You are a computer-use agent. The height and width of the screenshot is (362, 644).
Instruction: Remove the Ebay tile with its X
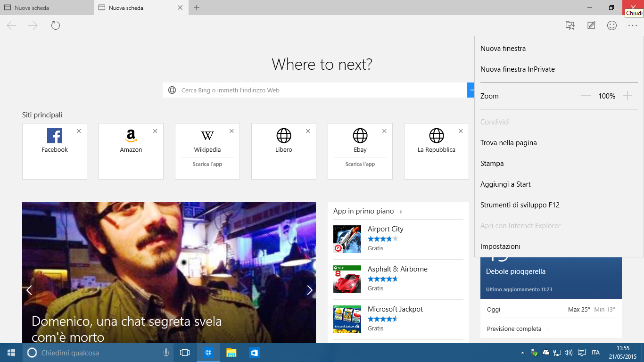[x=384, y=131]
